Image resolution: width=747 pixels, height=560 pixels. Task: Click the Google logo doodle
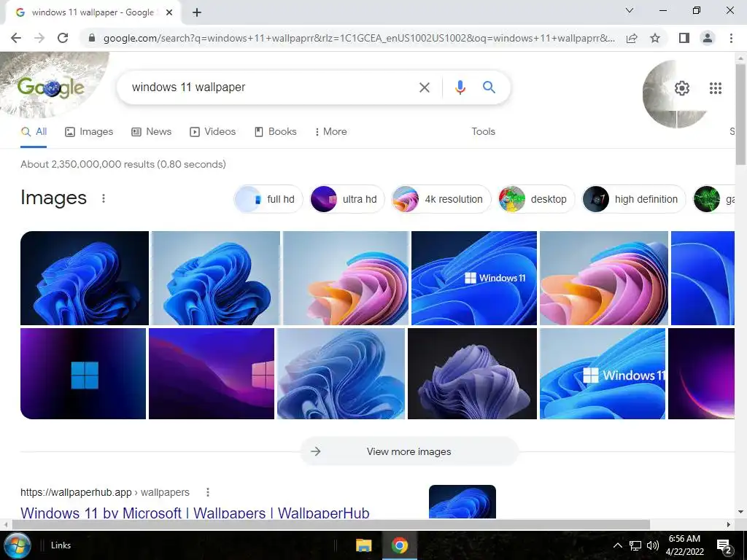(50, 87)
